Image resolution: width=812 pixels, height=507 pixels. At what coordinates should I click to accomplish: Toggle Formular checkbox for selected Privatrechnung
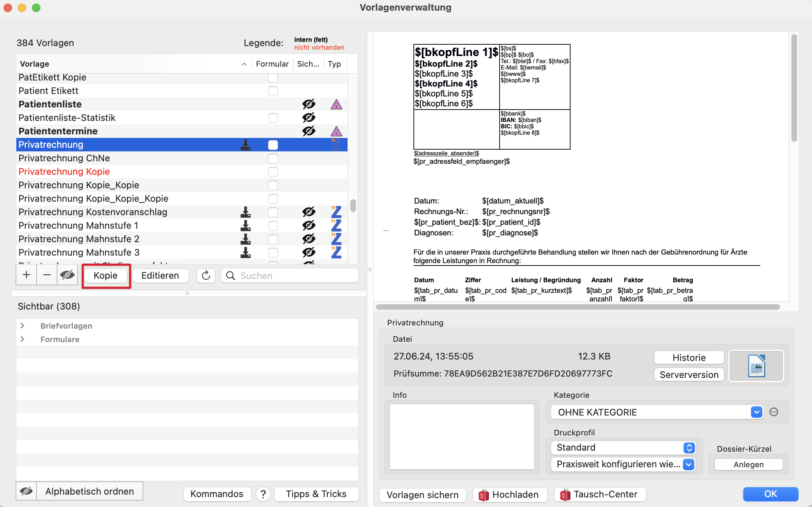coord(273,145)
